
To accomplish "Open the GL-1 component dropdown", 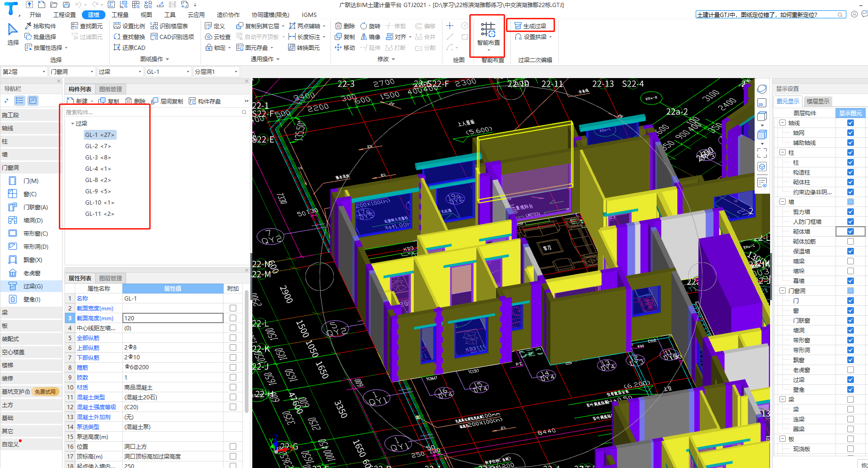I will pos(168,71).
